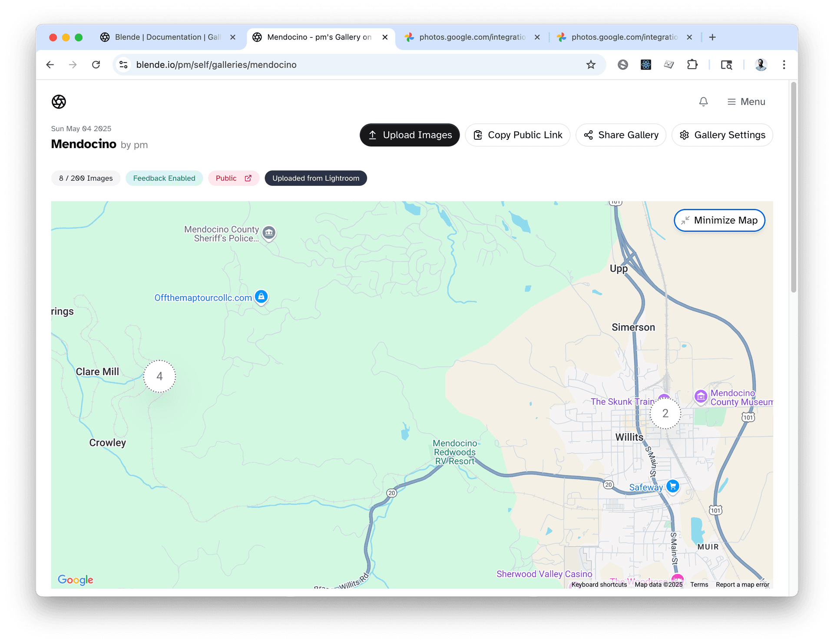834x644 pixels.
Task: Click the Safeway shopping cart pin
Action: click(x=672, y=486)
